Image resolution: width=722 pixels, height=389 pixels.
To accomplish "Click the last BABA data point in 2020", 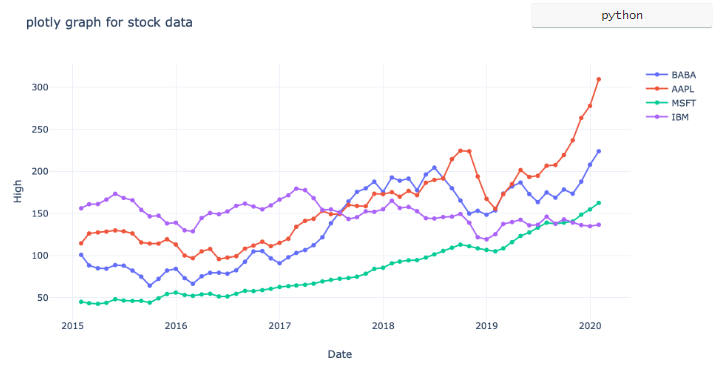I will coord(599,151).
